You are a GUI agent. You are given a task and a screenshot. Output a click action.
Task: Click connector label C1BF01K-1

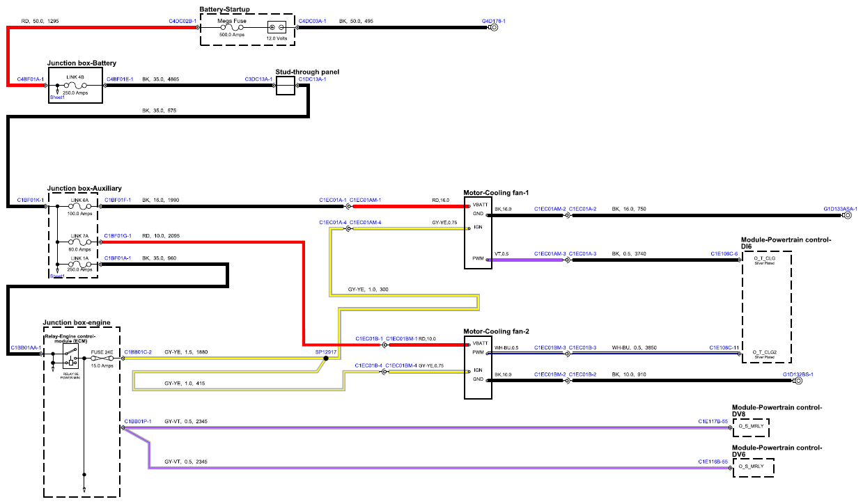tap(31, 200)
